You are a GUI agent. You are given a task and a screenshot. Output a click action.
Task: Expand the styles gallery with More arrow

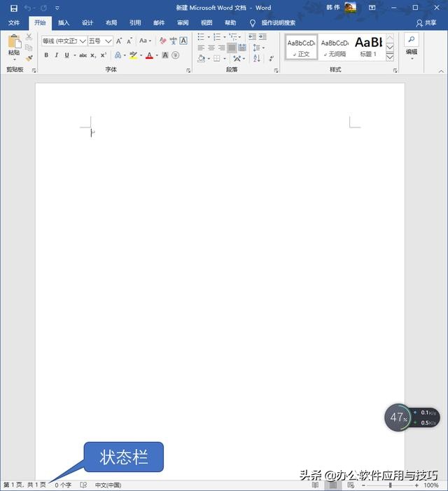[390, 57]
